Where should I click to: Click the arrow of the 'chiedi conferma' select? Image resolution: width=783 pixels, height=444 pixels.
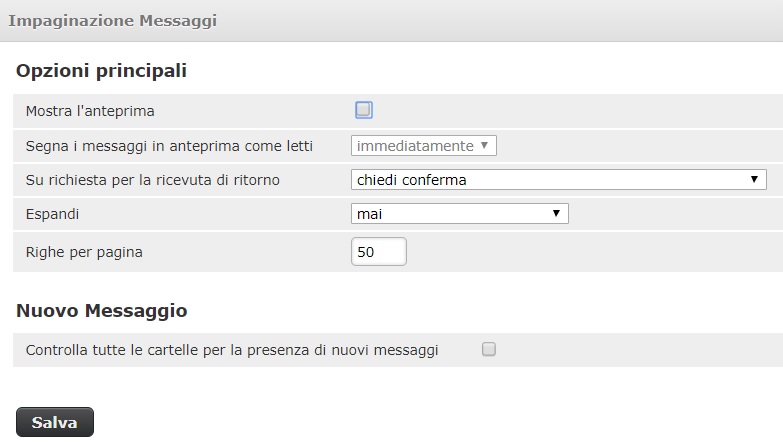(x=754, y=179)
